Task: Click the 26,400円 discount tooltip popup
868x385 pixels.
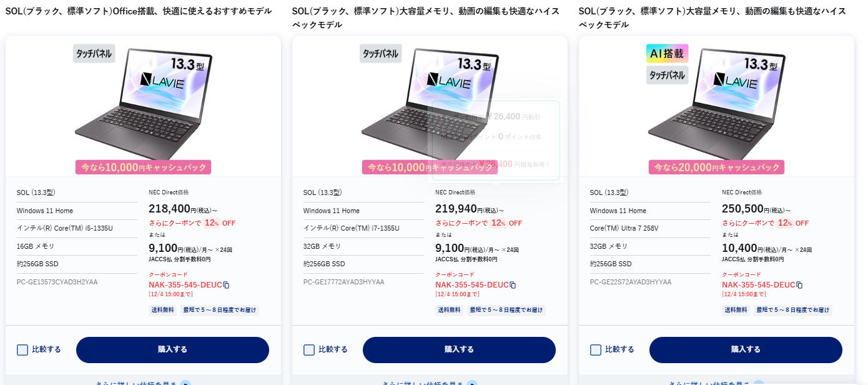Action: (x=496, y=141)
